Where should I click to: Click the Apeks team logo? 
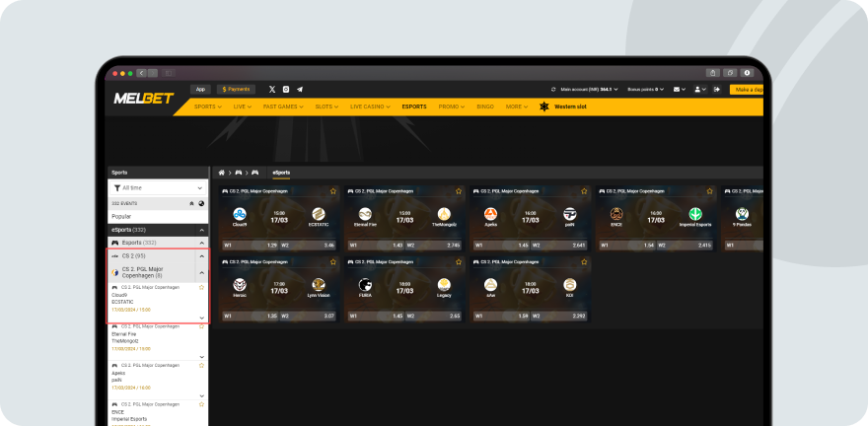tap(490, 214)
